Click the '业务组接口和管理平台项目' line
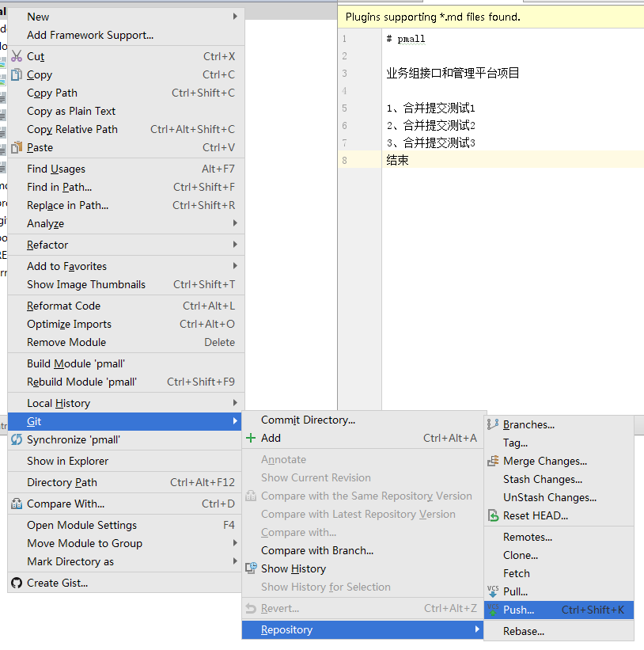 (453, 74)
